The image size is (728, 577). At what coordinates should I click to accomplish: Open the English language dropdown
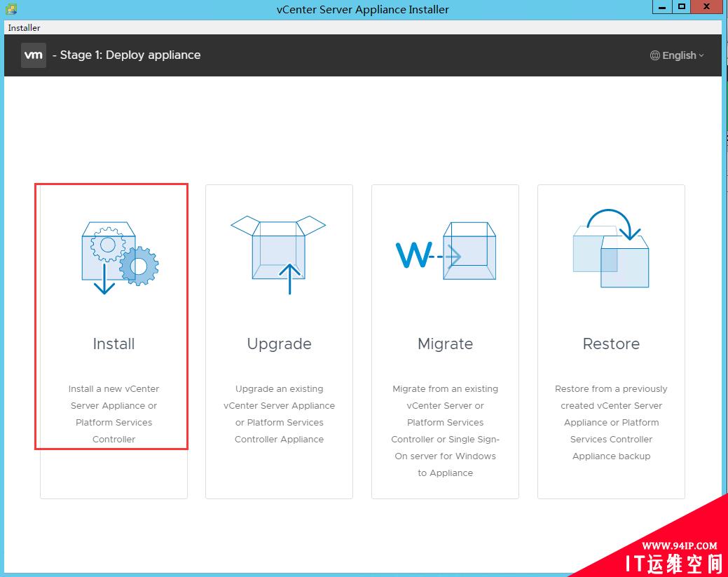[x=678, y=55]
